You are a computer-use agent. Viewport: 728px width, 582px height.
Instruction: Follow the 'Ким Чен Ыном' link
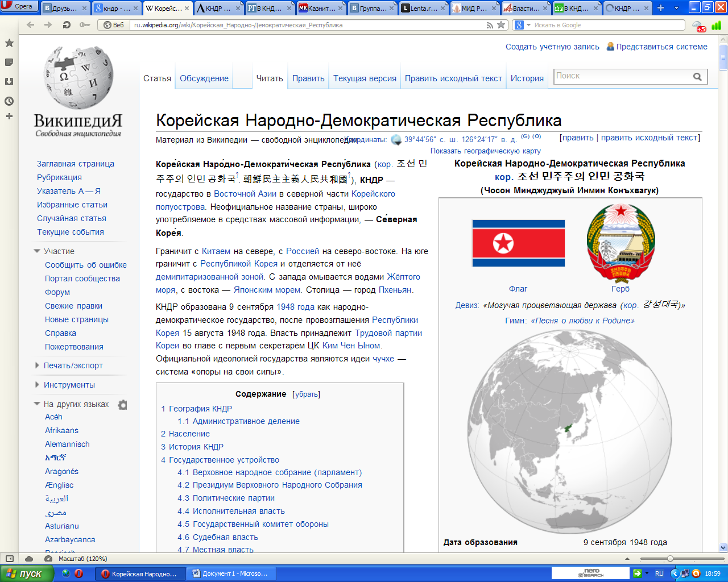(x=351, y=346)
